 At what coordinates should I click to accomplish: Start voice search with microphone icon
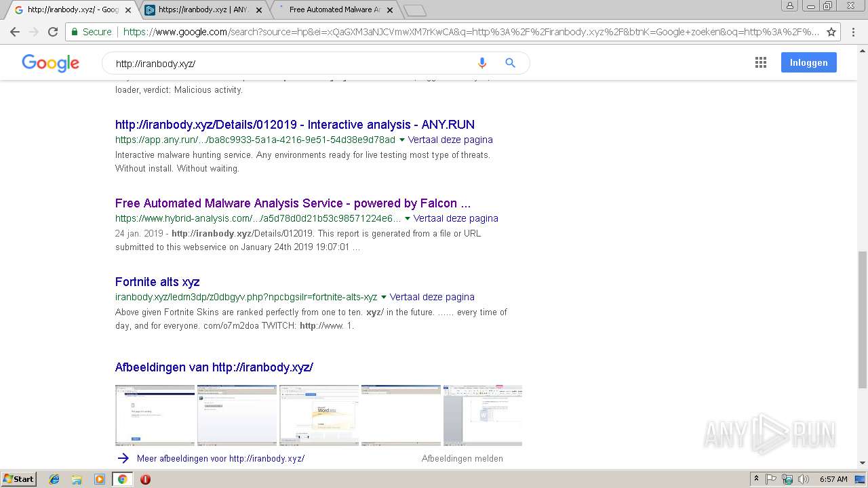point(482,63)
